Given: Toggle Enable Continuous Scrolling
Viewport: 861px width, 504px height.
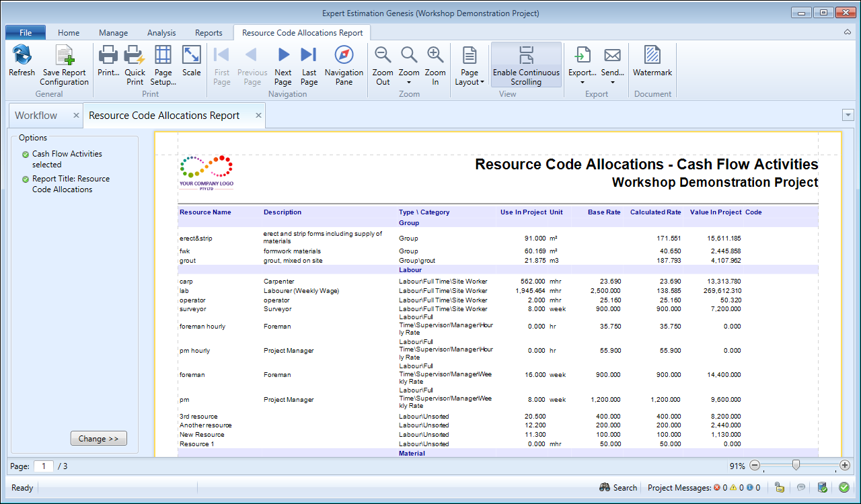Looking at the screenshot, I should (526, 65).
